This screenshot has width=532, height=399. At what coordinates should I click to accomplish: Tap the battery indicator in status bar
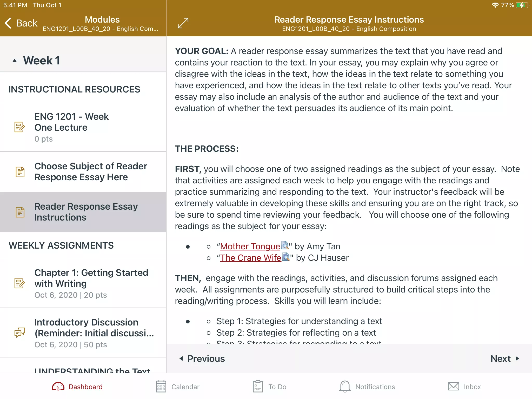(522, 5)
